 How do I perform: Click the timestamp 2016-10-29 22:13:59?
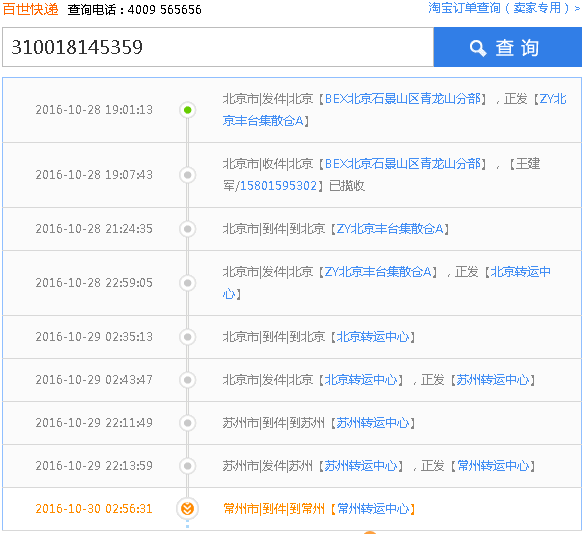(94, 466)
